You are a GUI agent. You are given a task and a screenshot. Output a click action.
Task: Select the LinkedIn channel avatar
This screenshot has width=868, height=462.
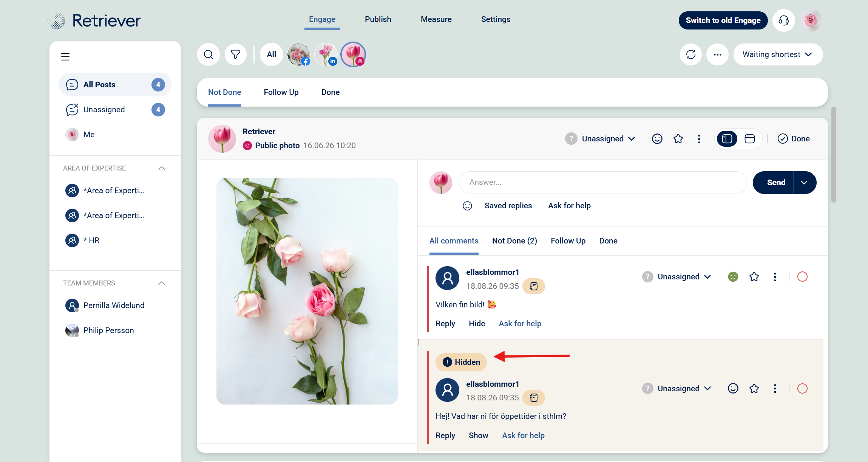[x=326, y=54]
